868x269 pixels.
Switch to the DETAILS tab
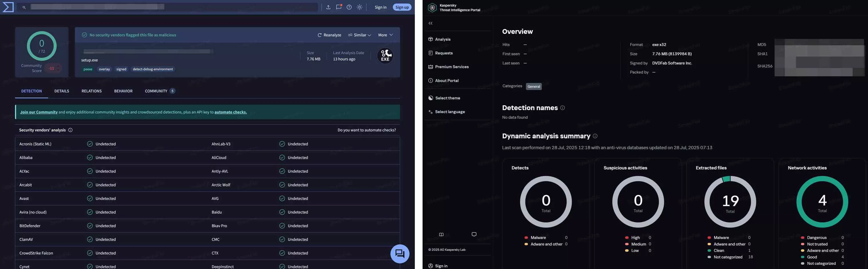click(62, 91)
